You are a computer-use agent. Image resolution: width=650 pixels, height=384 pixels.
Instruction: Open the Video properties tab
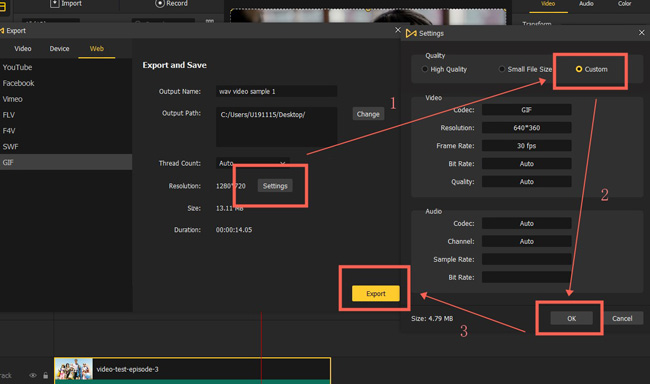548,3
